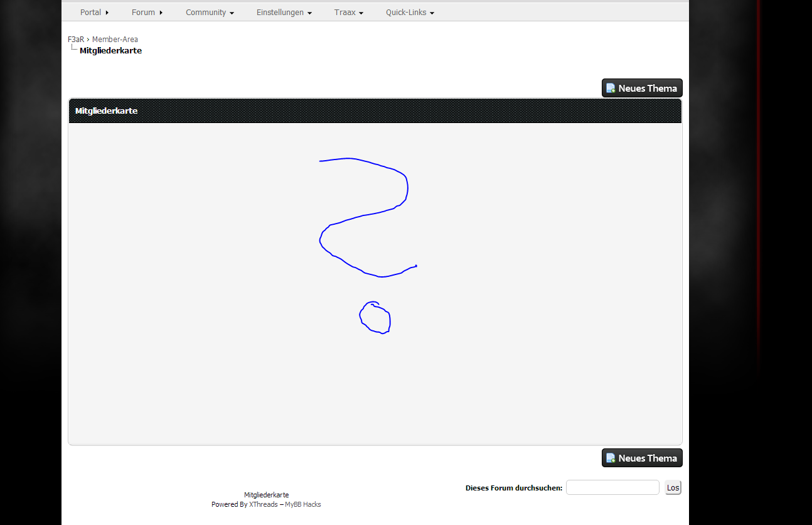Focus the Dieses Forum durchsuchen search field
Viewport: 812px width, 525px height.
click(612, 488)
